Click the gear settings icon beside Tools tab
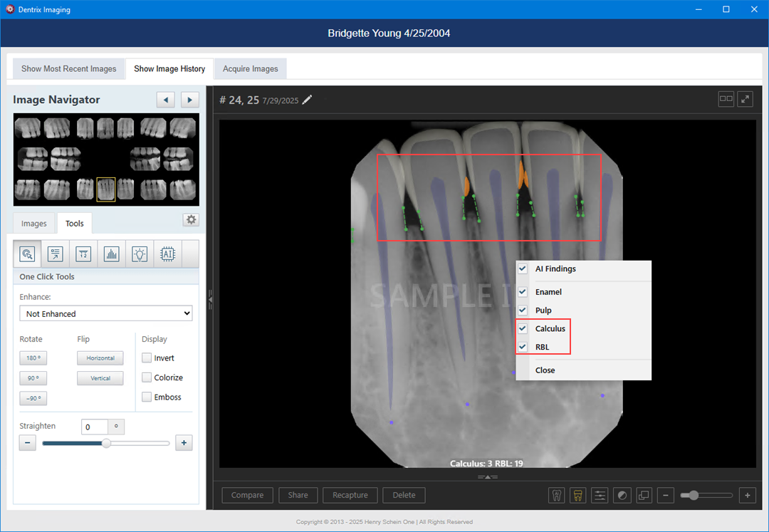The width and height of the screenshot is (769, 532). pos(192,219)
